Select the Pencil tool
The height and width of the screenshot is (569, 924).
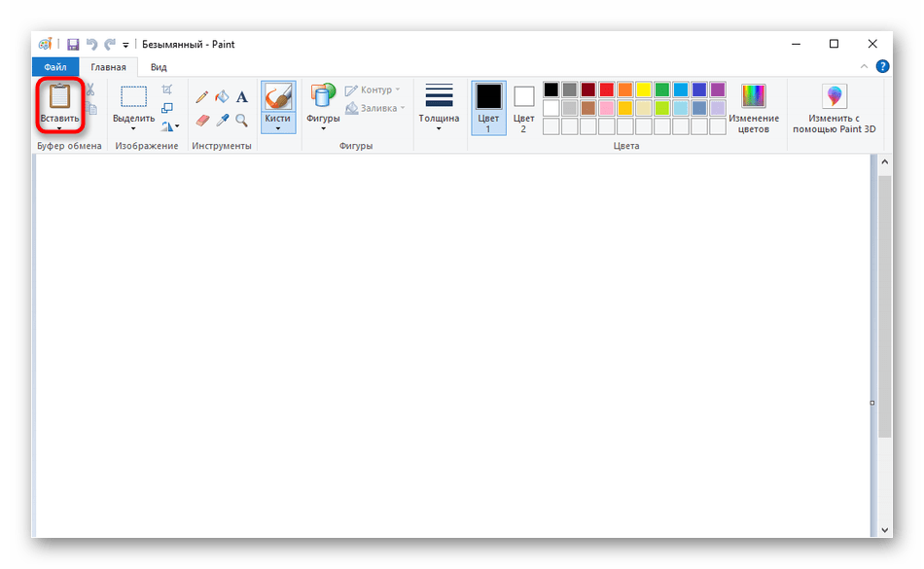pyautogui.click(x=201, y=96)
